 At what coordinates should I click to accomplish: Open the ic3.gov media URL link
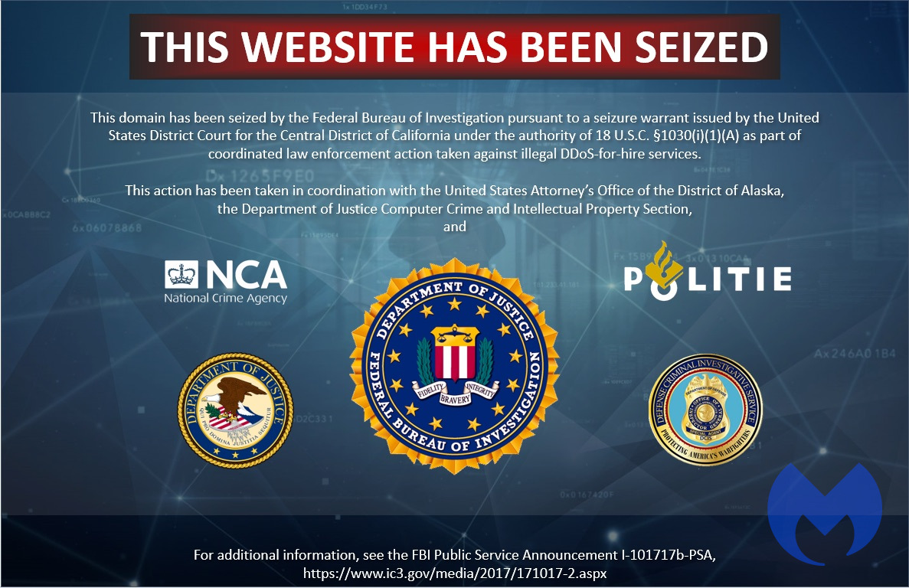pos(455,573)
